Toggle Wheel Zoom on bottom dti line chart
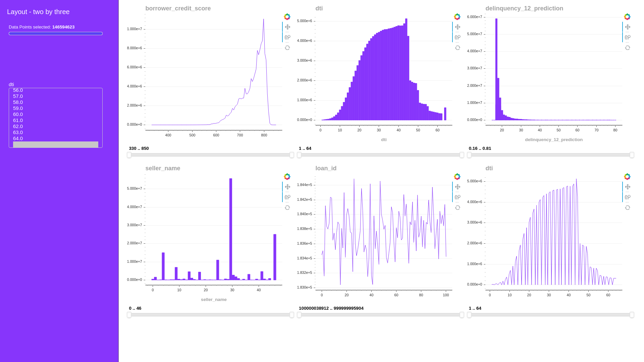This screenshot has height=362, width=644. (x=628, y=197)
